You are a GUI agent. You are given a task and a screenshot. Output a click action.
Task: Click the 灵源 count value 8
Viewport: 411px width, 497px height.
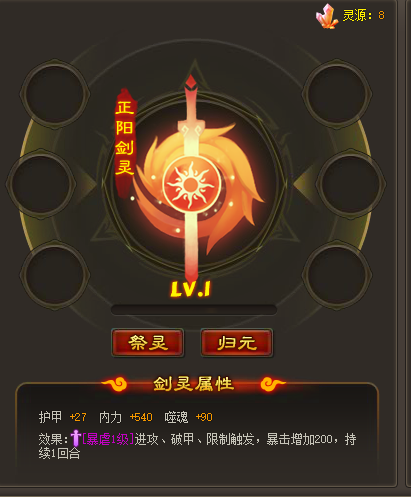point(381,15)
